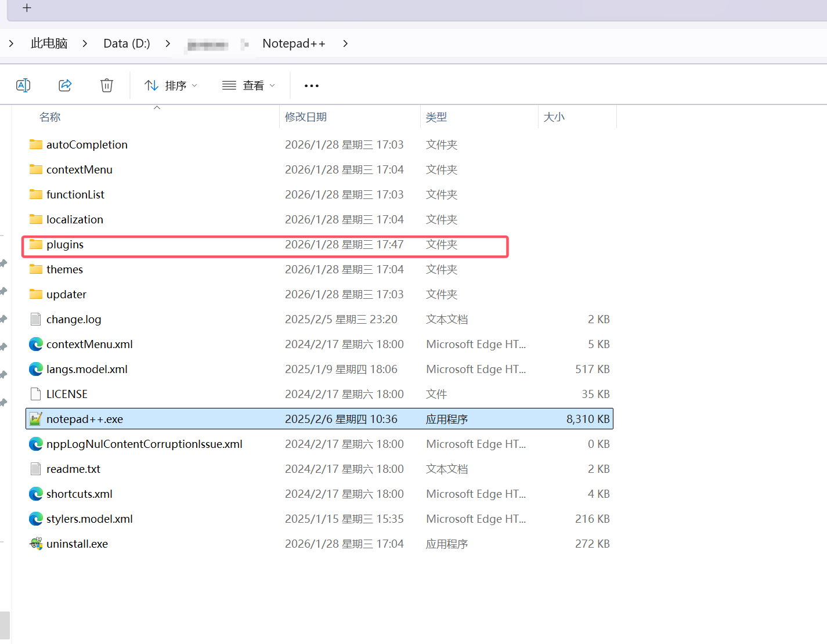Sort by 修改日期 column header
This screenshot has height=644, width=827.
306,117
